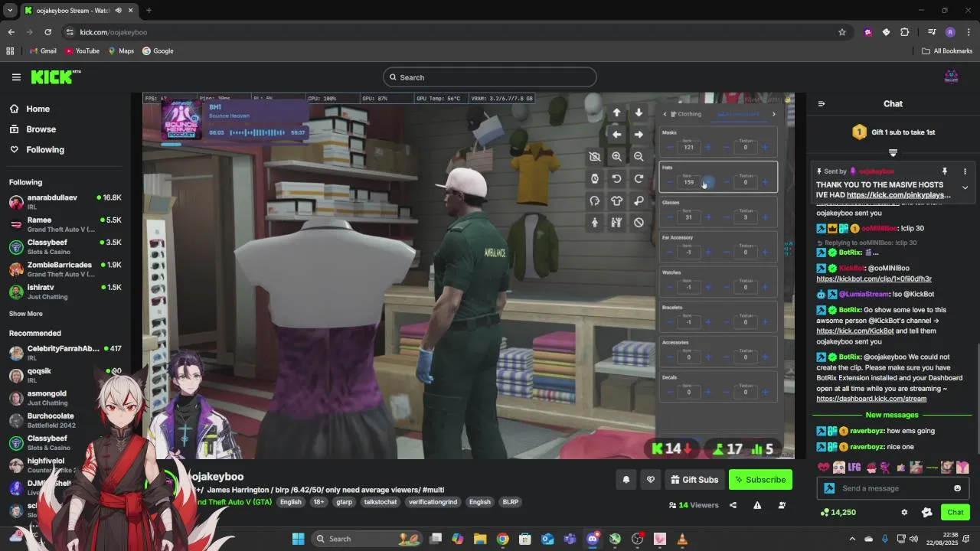Click the share stream icon

(x=733, y=505)
